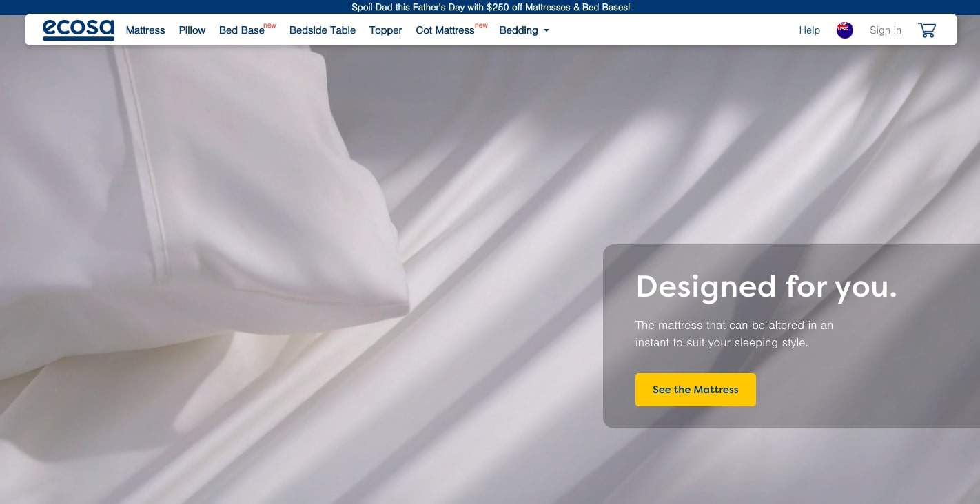The width and height of the screenshot is (980, 504).
Task: Click the See the Mattress button
Action: (695, 390)
